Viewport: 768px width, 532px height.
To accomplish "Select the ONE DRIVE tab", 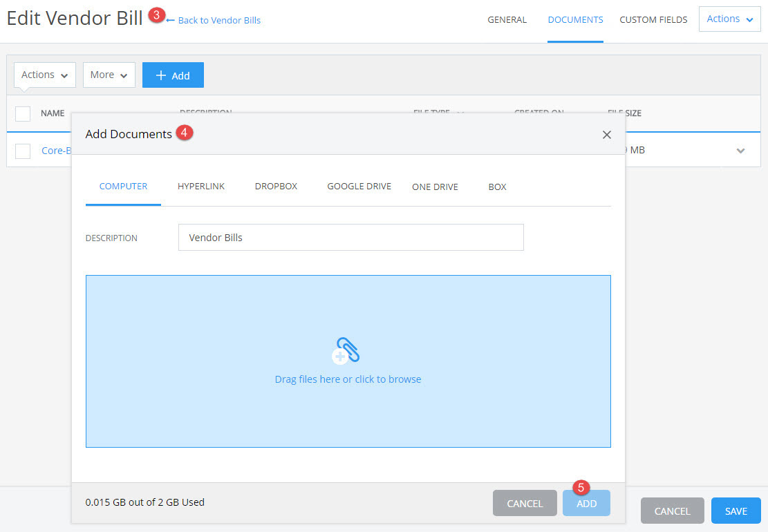I will click(435, 187).
